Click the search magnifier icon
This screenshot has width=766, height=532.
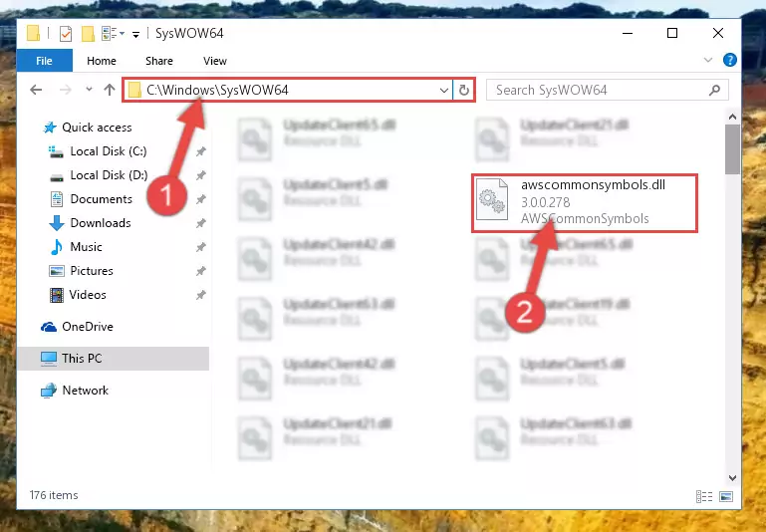715,90
